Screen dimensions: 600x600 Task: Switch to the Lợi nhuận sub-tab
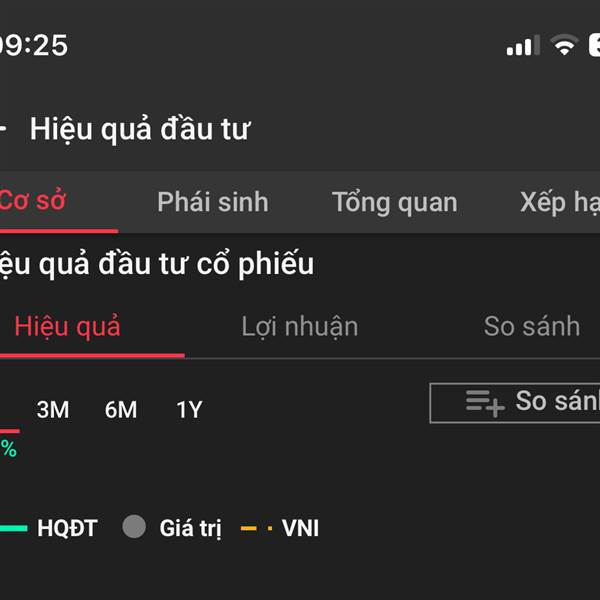pos(299,326)
